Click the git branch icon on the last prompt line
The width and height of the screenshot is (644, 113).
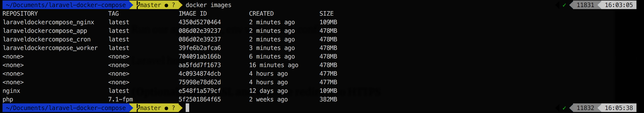tap(138, 108)
